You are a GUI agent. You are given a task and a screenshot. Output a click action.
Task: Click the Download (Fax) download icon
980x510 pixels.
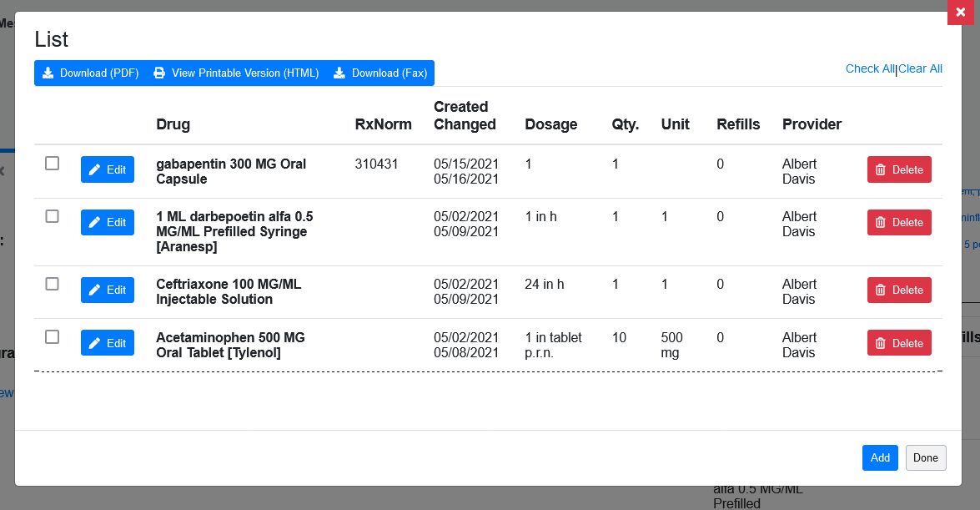point(338,73)
